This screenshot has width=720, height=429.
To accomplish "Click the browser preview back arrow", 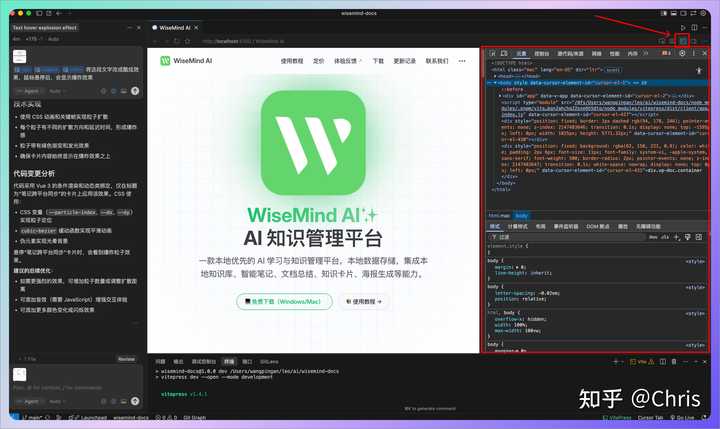I will (x=155, y=41).
